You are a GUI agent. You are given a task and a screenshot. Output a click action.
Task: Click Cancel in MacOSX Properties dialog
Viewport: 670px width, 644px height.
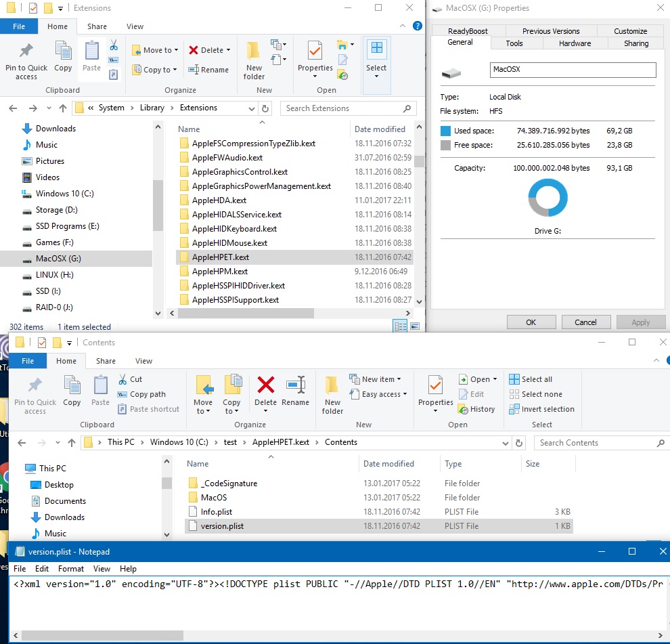click(585, 322)
